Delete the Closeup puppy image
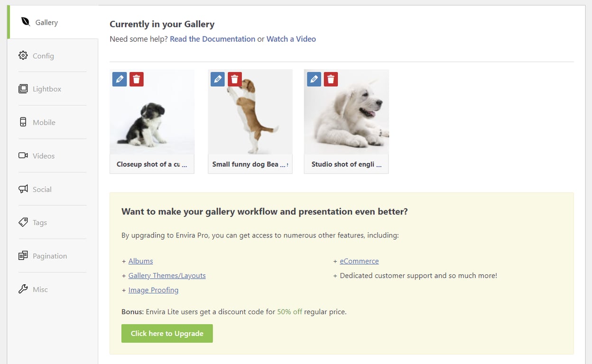This screenshot has height=364, width=592. 136,79
